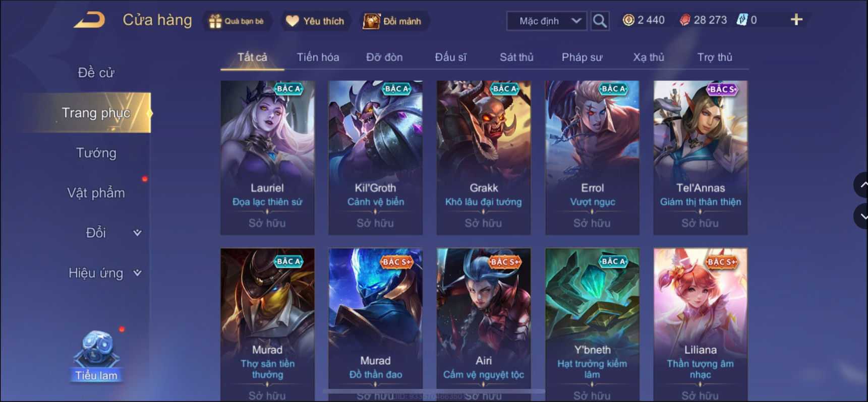
Task: Open Đổi mảnh shard exchange icon
Action: click(371, 21)
